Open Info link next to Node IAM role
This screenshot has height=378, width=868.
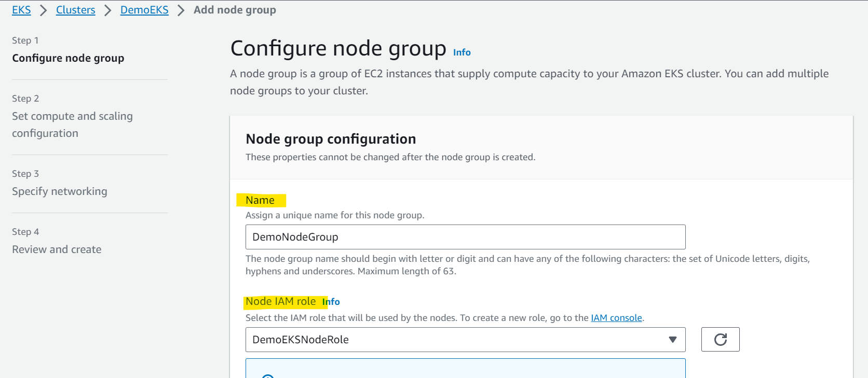click(x=331, y=302)
